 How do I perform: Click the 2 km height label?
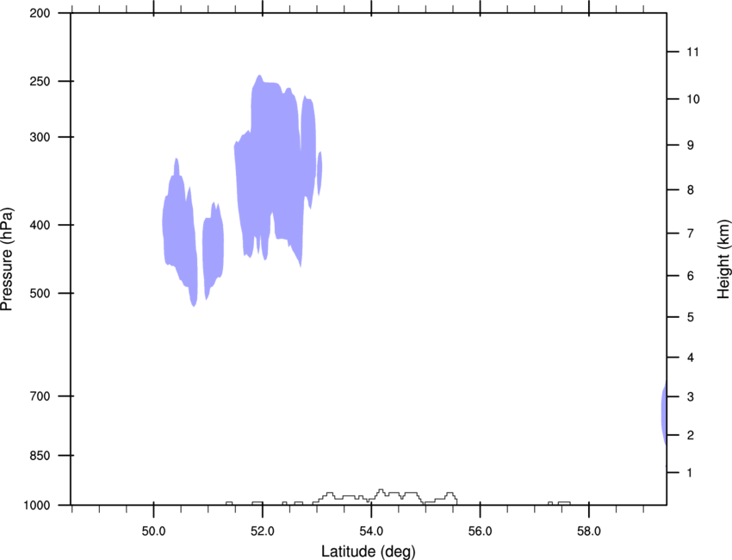point(691,435)
